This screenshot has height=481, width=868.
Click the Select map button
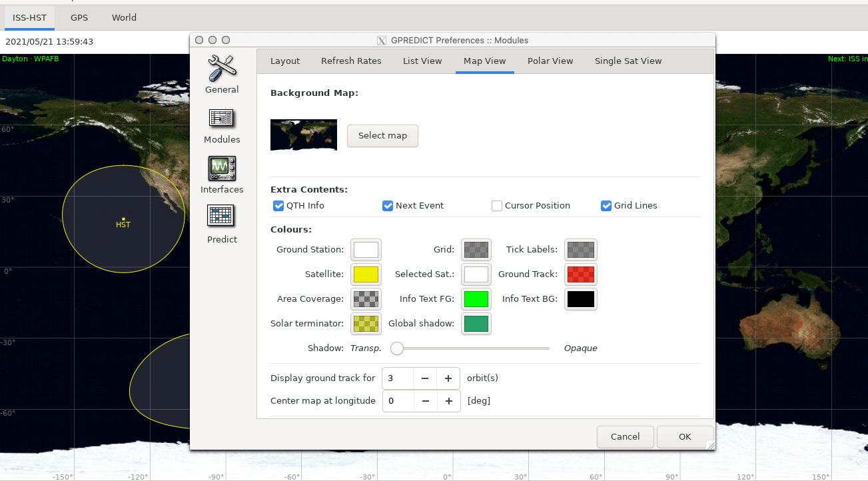click(x=382, y=135)
